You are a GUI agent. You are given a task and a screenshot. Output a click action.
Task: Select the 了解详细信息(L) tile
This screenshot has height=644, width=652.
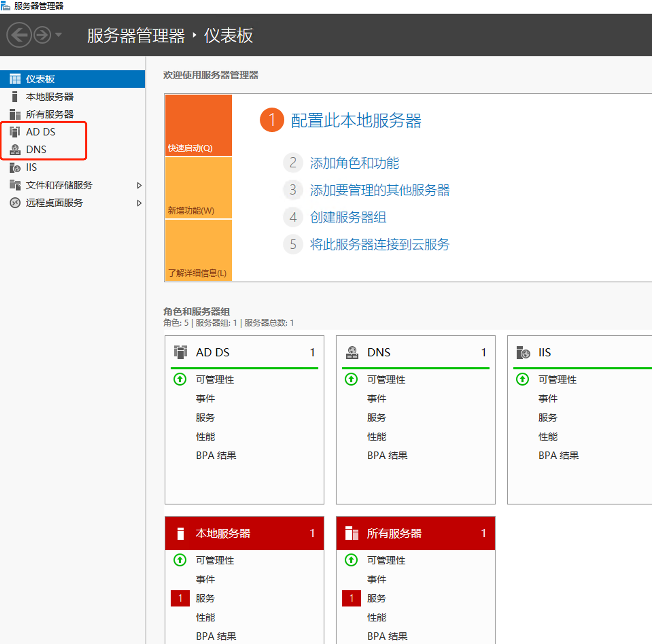pyautogui.click(x=198, y=250)
